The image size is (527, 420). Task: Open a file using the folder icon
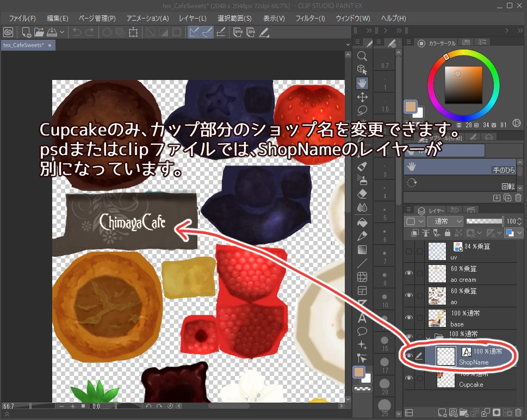click(39, 32)
